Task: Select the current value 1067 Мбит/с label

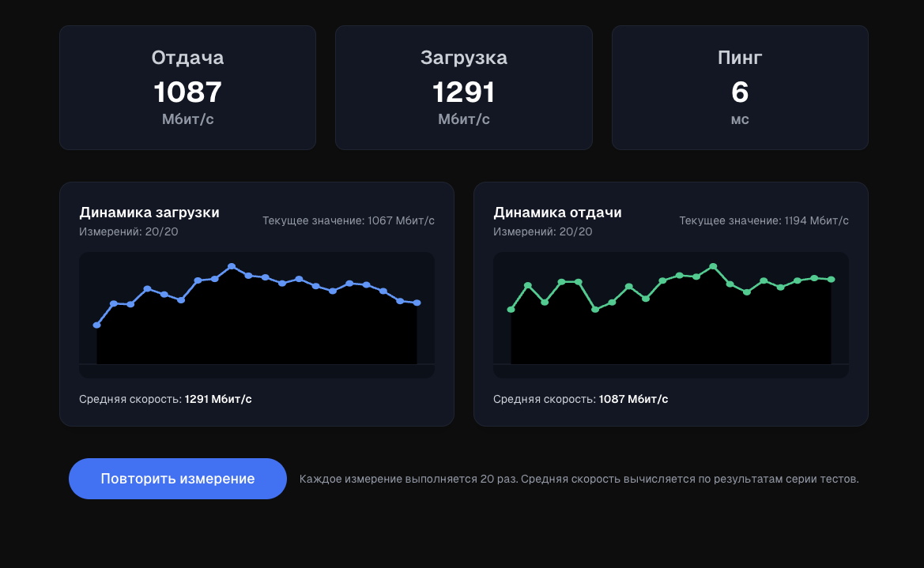Action: (349, 220)
